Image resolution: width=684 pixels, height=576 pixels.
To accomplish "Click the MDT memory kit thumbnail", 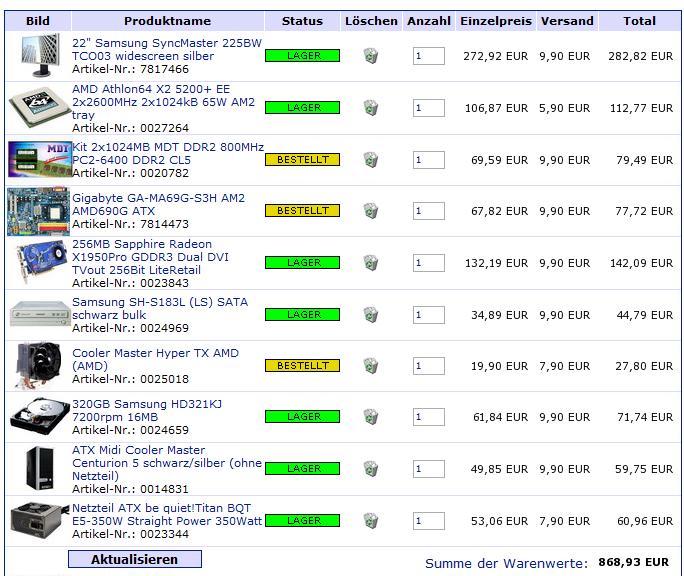I will (x=39, y=159).
